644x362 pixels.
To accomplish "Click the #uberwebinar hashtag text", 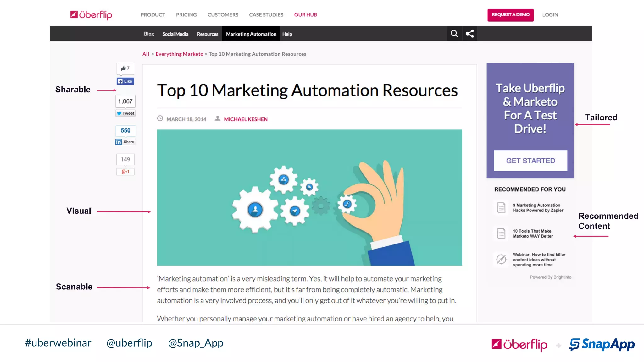I will [x=58, y=343].
